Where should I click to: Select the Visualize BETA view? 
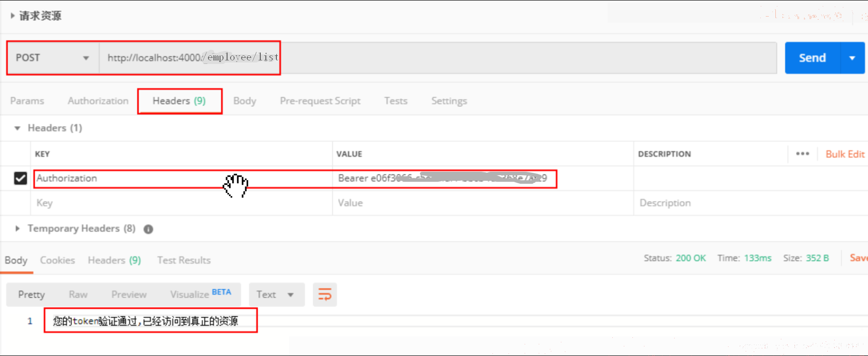pos(200,294)
